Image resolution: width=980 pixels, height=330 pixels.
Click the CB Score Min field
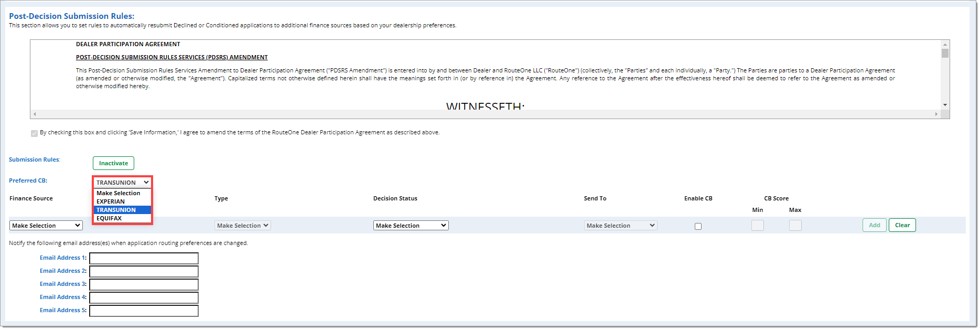pyautogui.click(x=758, y=226)
